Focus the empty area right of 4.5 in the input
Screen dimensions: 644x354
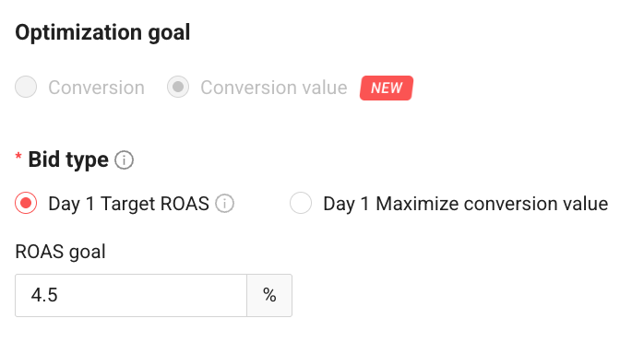(152, 295)
